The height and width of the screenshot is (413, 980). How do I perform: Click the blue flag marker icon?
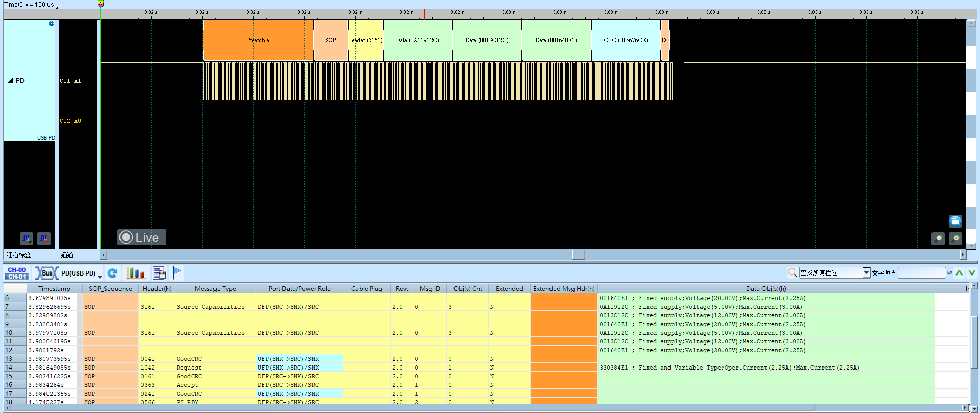[x=177, y=272]
